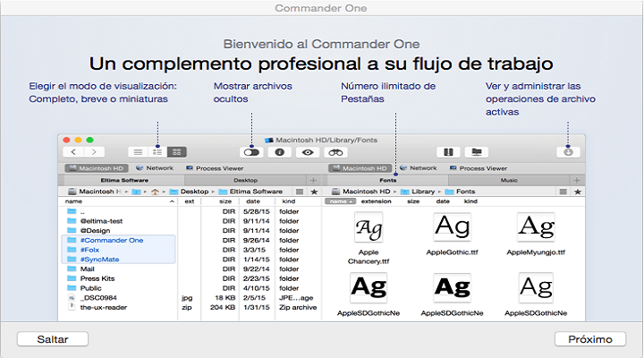Select the full list view mode icon
The height and width of the screenshot is (358, 644).
138,152
